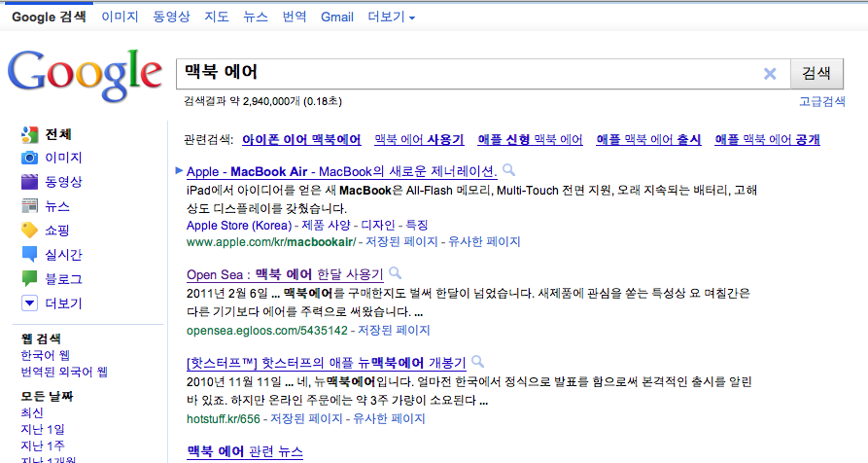Select 뉴스 label in the left sidebar
The image size is (868, 463).
[x=57, y=206]
